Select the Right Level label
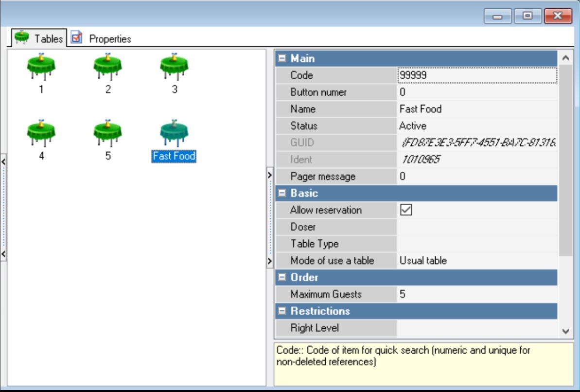Viewport: 580px width, 392px height. (x=315, y=328)
